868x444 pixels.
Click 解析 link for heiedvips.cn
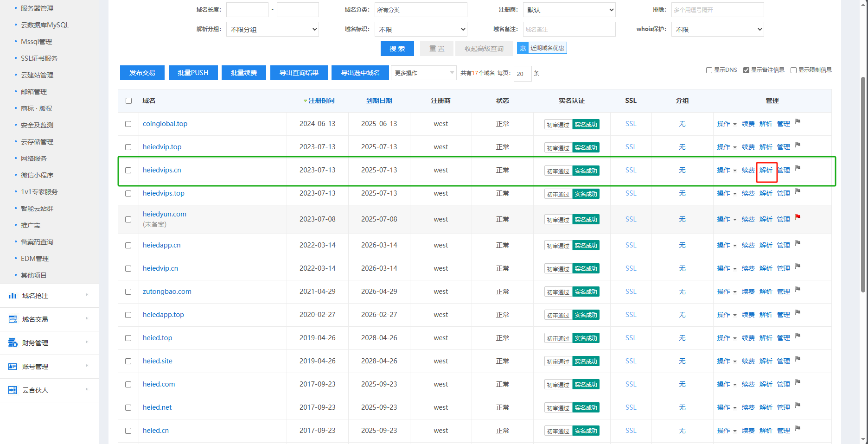pos(766,171)
